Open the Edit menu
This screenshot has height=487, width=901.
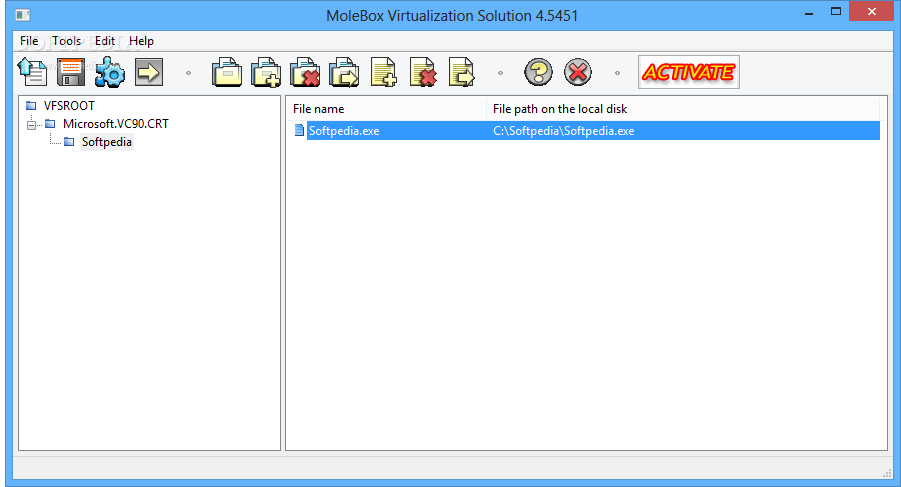click(105, 41)
